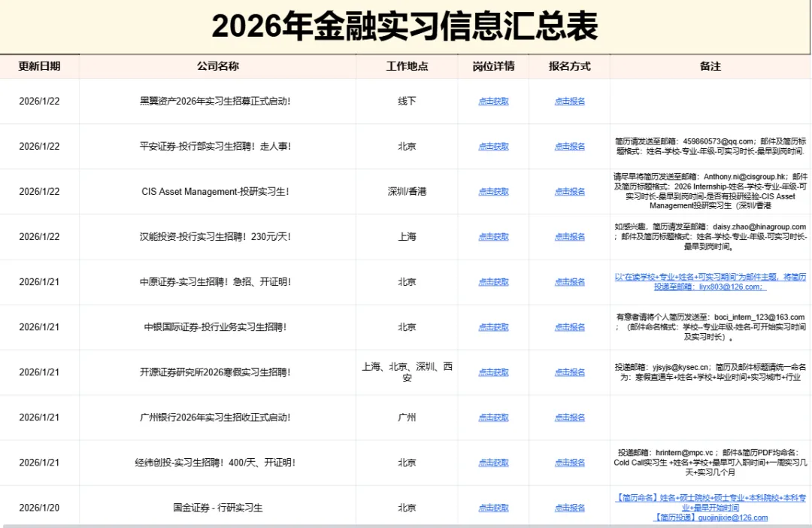Click the liyx803@126.com remark link for 中原证券
Screen dimensions: 812x528
pyautogui.click(x=710, y=282)
